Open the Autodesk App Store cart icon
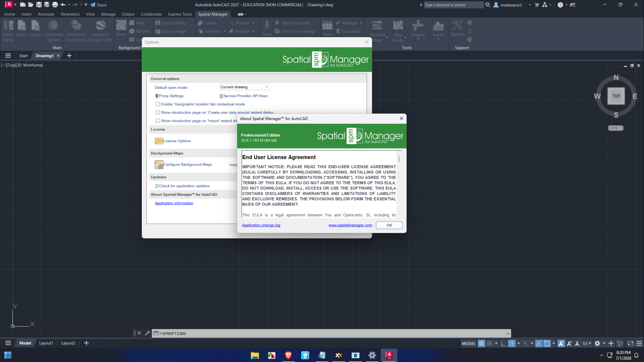Viewport: 644px width, 362px height. 537,5
